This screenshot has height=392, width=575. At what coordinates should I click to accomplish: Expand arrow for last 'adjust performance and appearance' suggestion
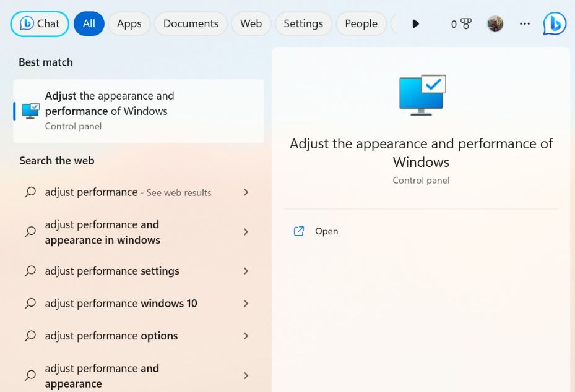(246, 375)
